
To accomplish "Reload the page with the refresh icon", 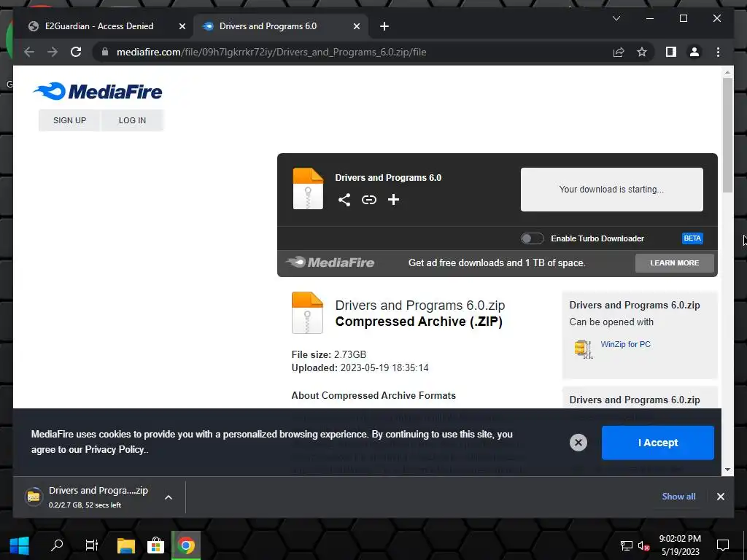I will [x=76, y=52].
